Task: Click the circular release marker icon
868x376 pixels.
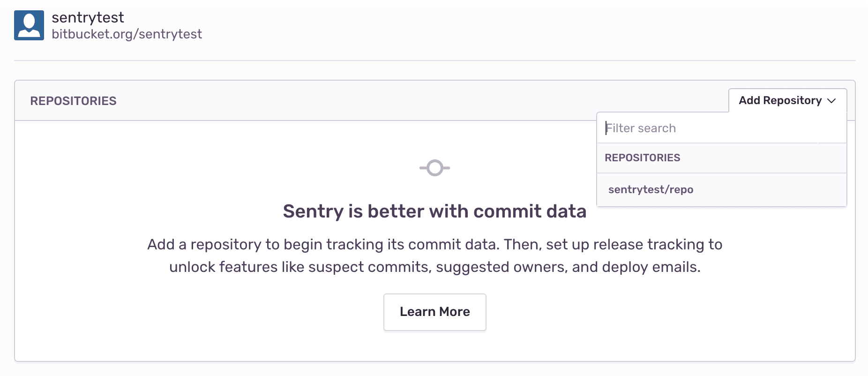Action: (x=434, y=167)
